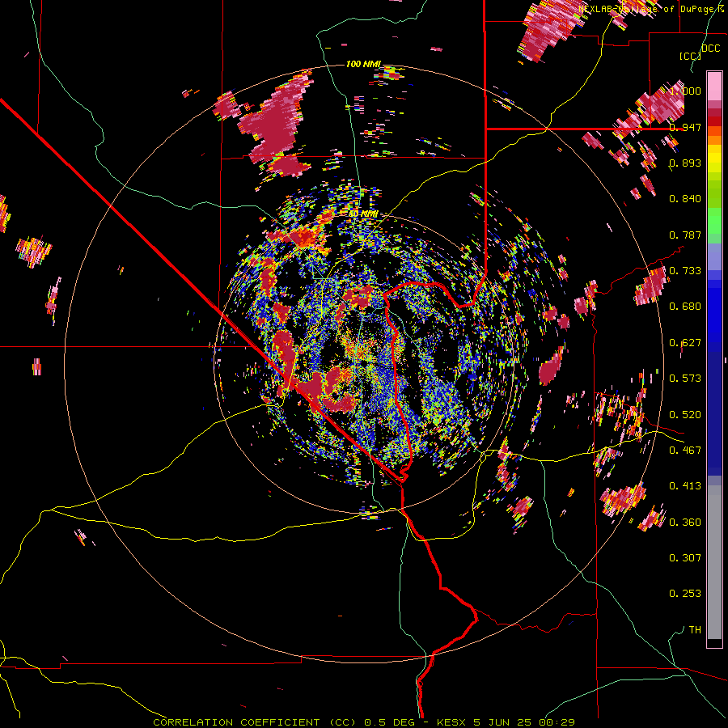
Task: Select the 0.787 scale value label
Action: tap(685, 235)
